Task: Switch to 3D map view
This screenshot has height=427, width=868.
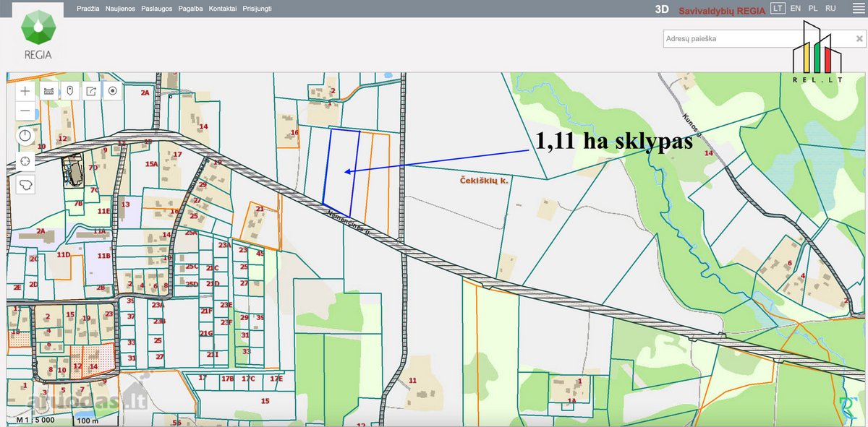Action: 661,9
